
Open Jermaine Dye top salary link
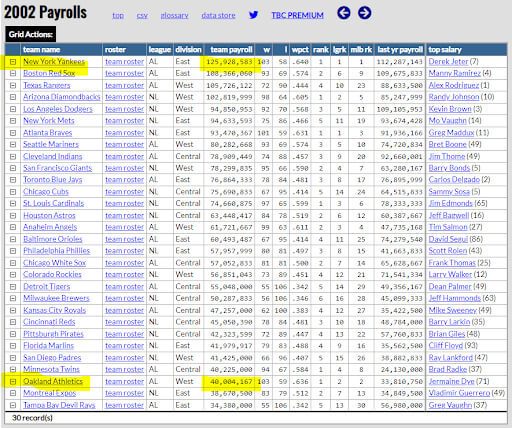click(451, 381)
